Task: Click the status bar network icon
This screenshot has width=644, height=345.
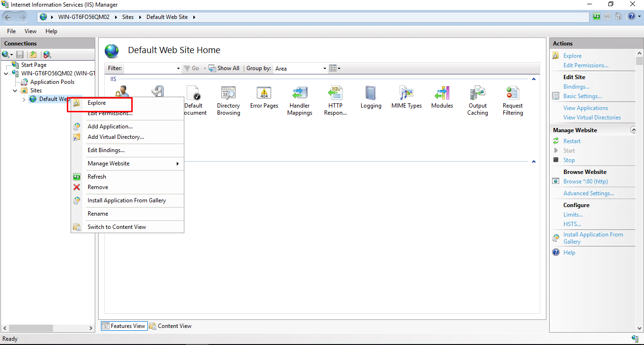Action: pyautogui.click(x=635, y=338)
